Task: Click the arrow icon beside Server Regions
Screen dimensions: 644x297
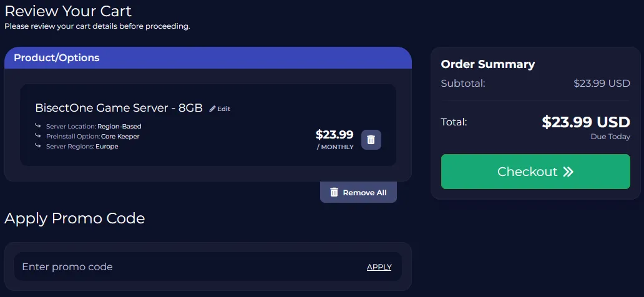Action: point(38,147)
